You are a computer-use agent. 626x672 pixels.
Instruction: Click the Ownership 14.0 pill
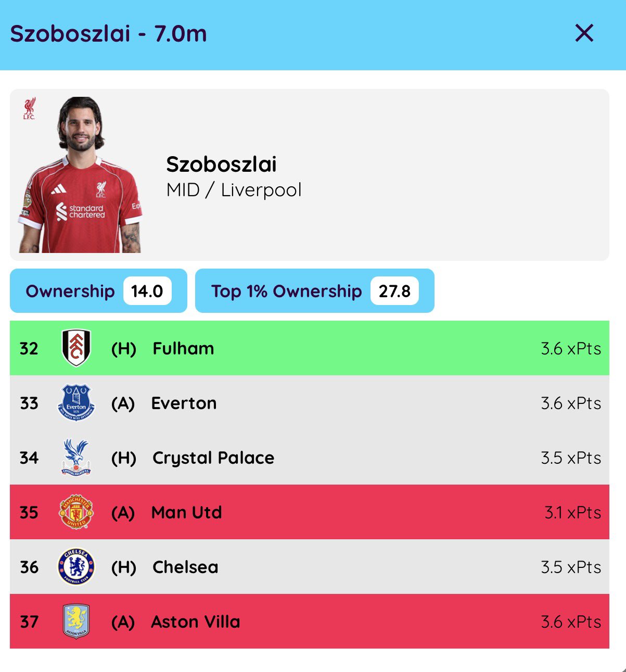[98, 291]
